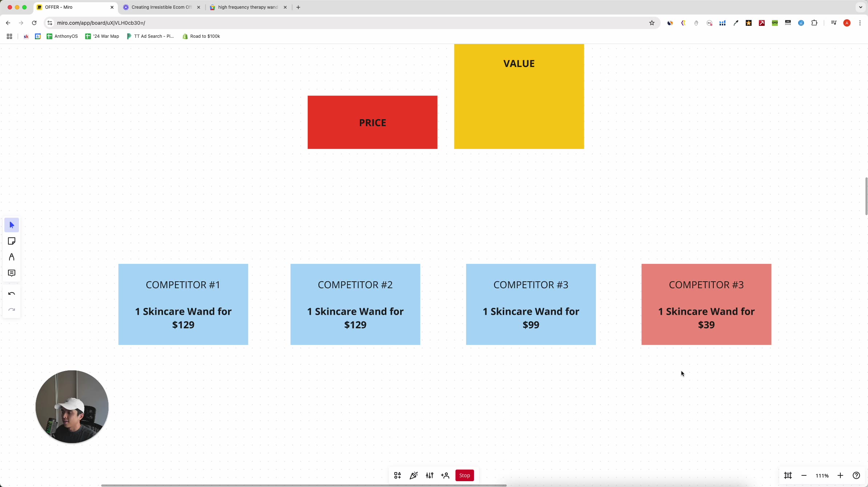Select the red Competitor #3 $39 card
Viewport: 868px width, 487px height.
[706, 304]
